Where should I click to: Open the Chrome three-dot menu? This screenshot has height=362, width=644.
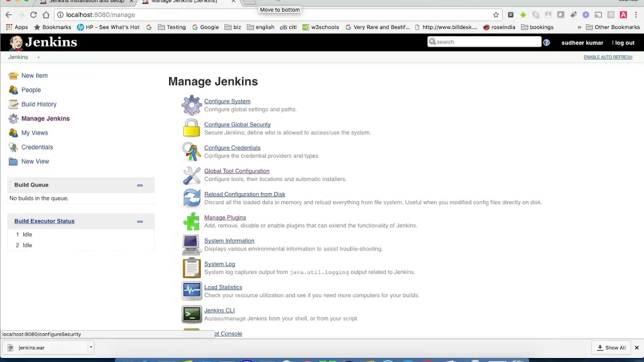point(636,15)
